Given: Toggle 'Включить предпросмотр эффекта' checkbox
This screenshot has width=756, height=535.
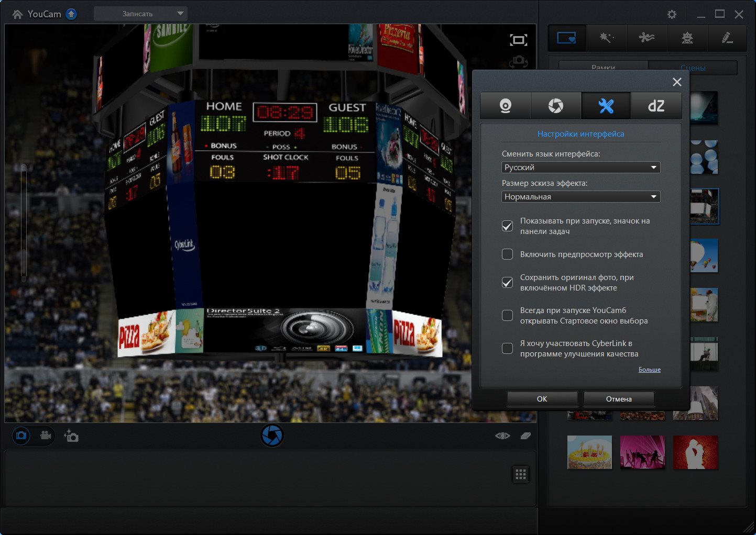Looking at the screenshot, I should [507, 254].
